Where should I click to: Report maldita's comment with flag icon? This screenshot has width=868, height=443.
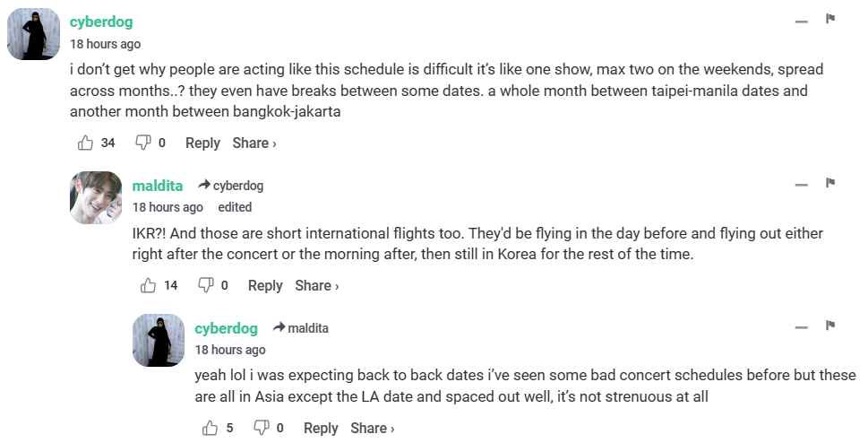coord(830,183)
